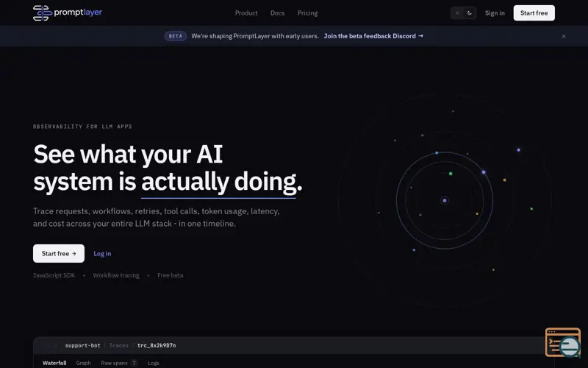
Task: Switch to light theme sun icon
Action: 457,13
